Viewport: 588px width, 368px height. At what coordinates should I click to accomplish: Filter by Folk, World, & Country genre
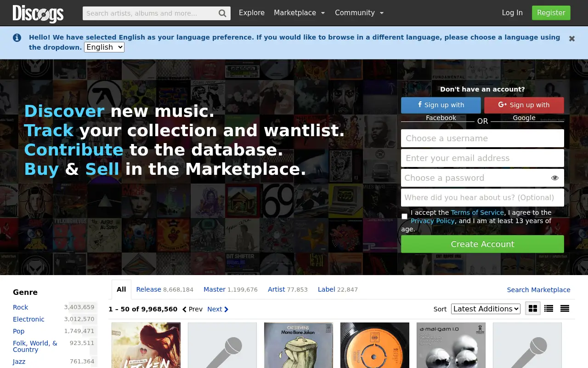click(x=35, y=346)
